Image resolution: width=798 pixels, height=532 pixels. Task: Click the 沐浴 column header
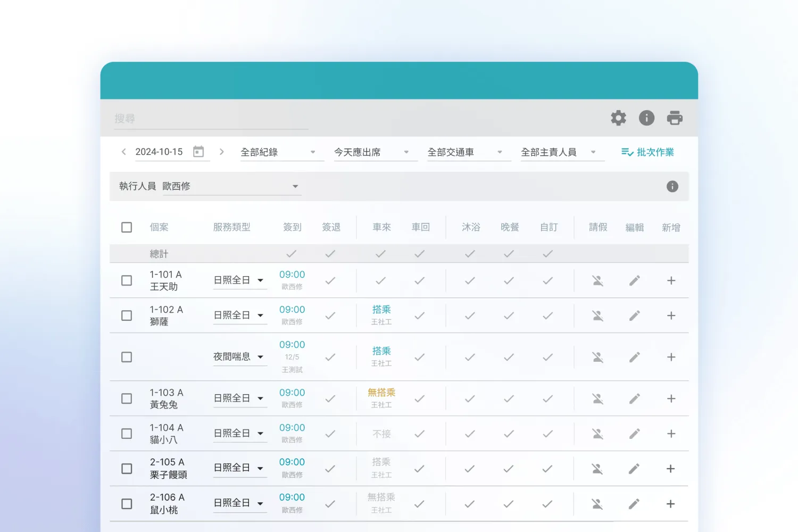coord(471,227)
